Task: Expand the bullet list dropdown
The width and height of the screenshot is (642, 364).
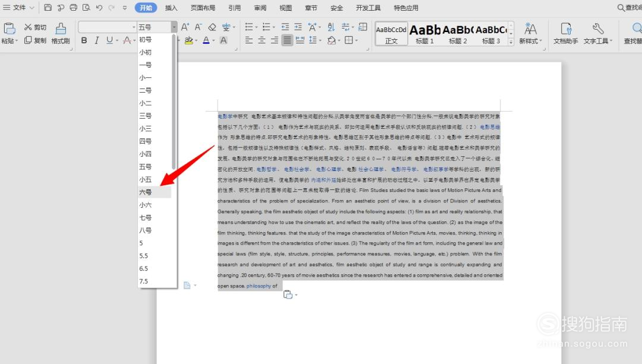Action: coord(256,27)
